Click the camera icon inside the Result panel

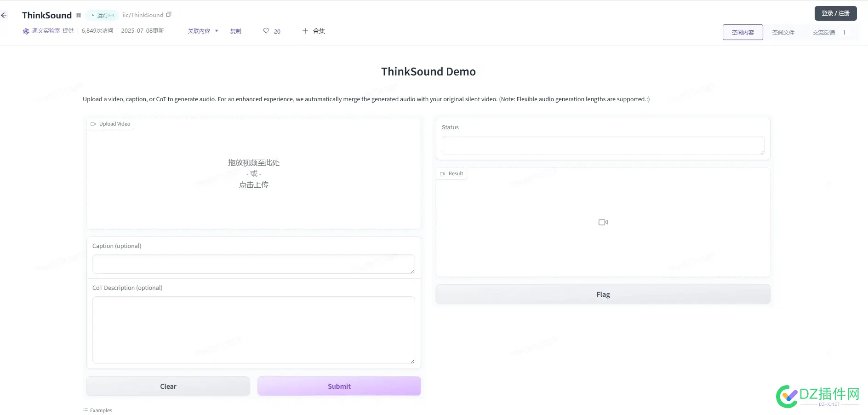pyautogui.click(x=603, y=222)
